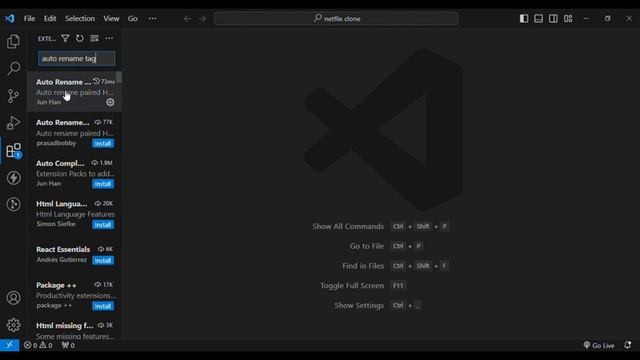
Task: Open the Selection menu
Action: click(x=80, y=19)
